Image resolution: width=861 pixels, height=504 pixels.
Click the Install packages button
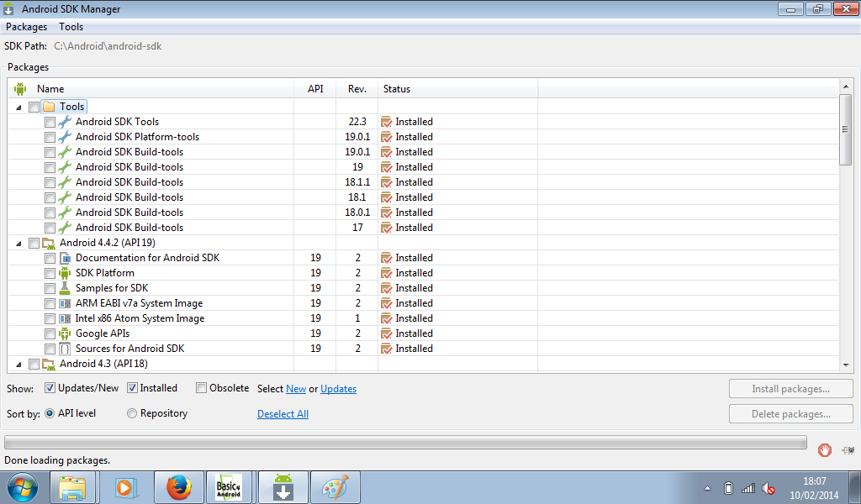pyautogui.click(x=790, y=389)
